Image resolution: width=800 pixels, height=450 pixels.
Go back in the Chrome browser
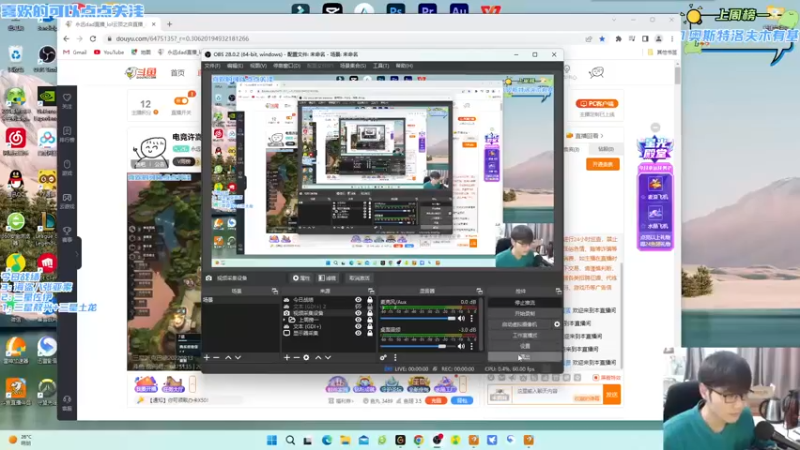tap(66, 39)
